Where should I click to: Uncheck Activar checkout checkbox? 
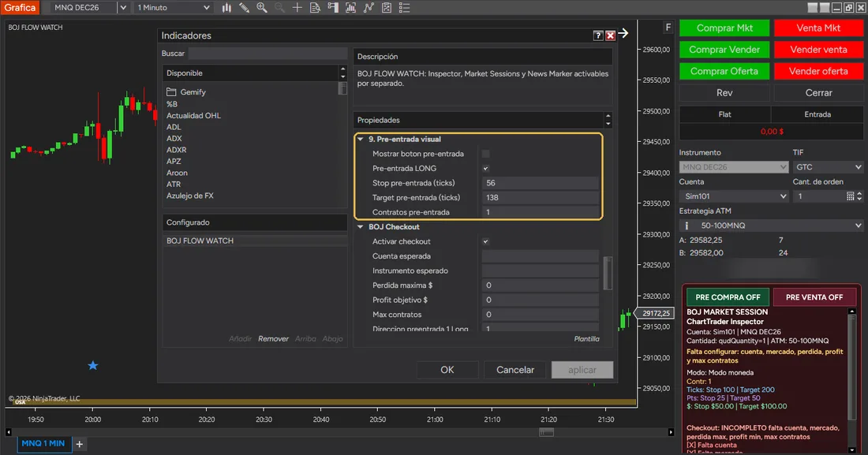point(485,241)
